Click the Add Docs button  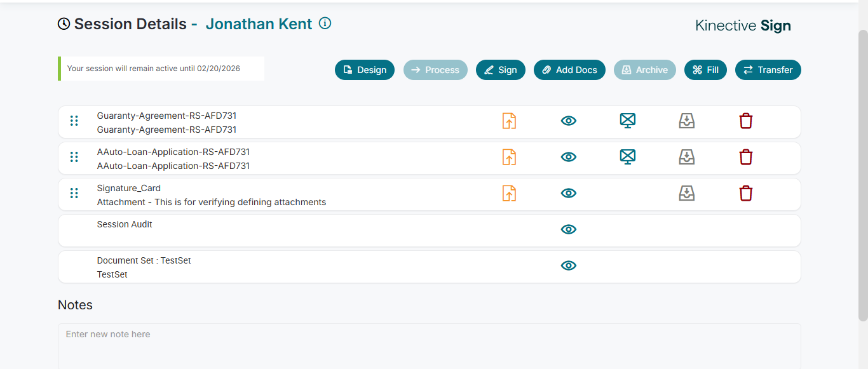(x=569, y=70)
